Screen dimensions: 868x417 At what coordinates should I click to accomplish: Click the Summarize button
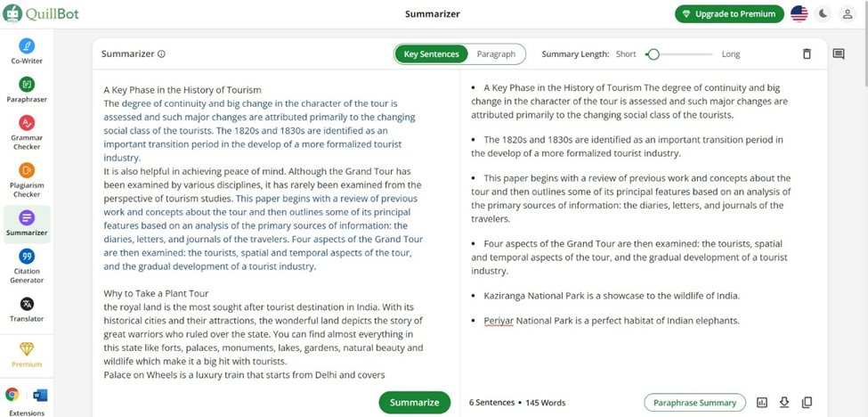pos(414,403)
